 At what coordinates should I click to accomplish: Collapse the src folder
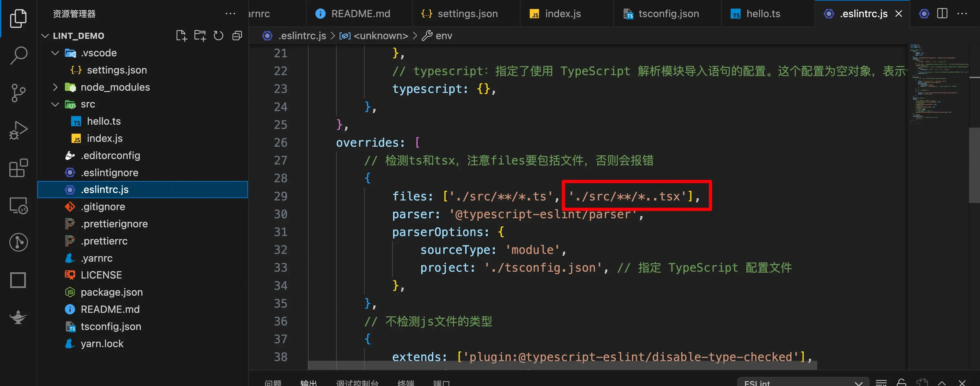pos(55,104)
